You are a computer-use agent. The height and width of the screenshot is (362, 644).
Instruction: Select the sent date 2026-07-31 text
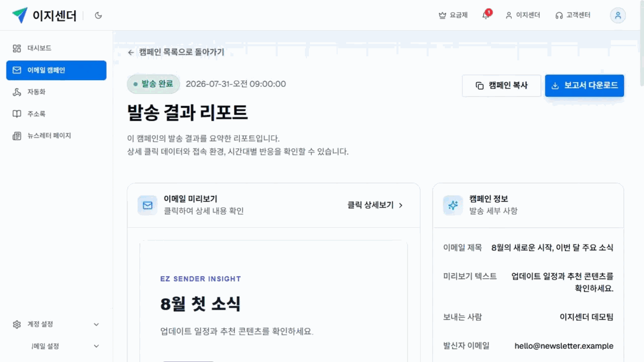click(236, 84)
